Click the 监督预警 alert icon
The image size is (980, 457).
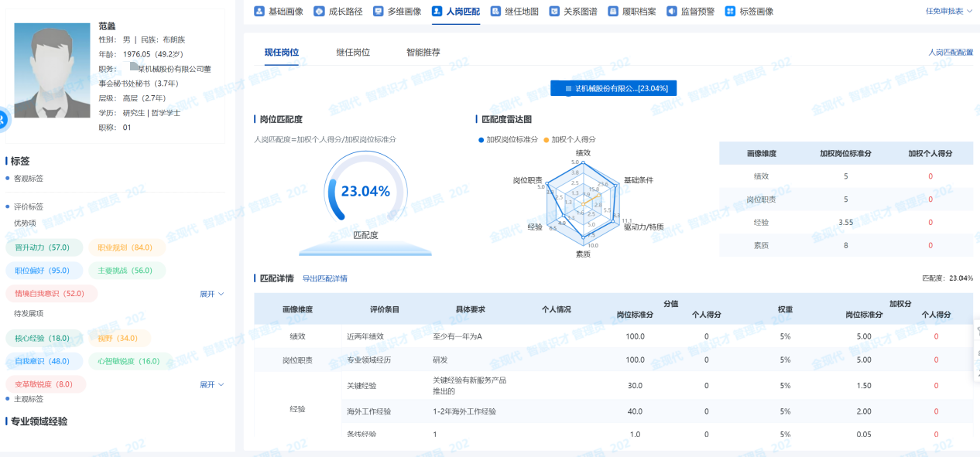pyautogui.click(x=671, y=12)
